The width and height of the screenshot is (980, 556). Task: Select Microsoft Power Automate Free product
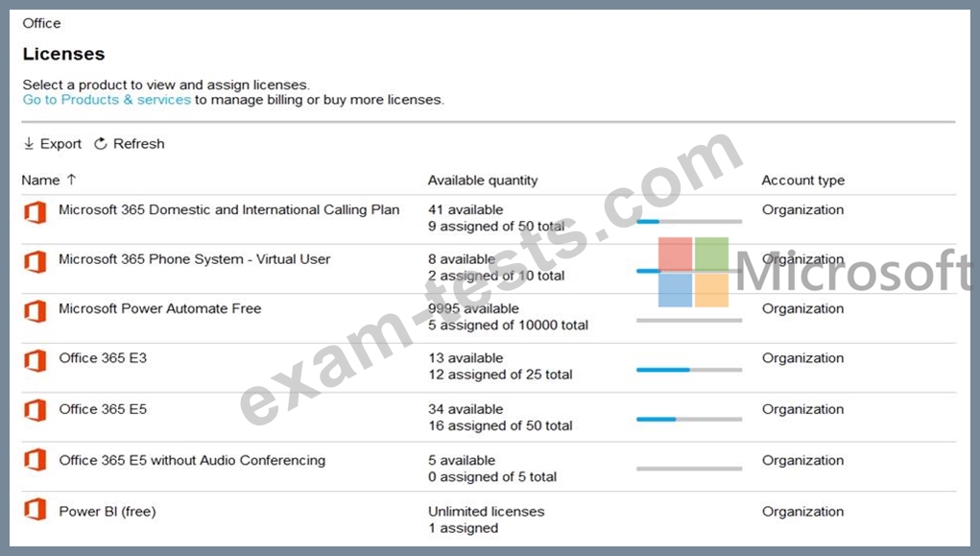[x=160, y=308]
